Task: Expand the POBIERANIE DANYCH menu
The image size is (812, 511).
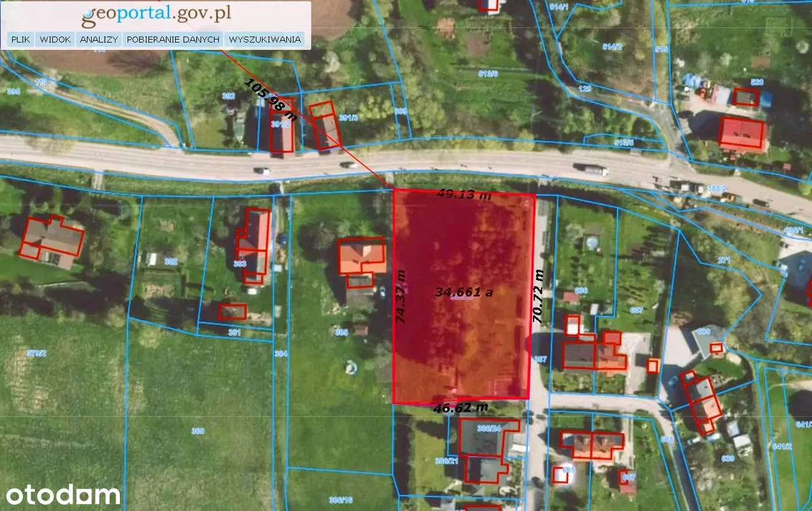Action: coord(173,39)
